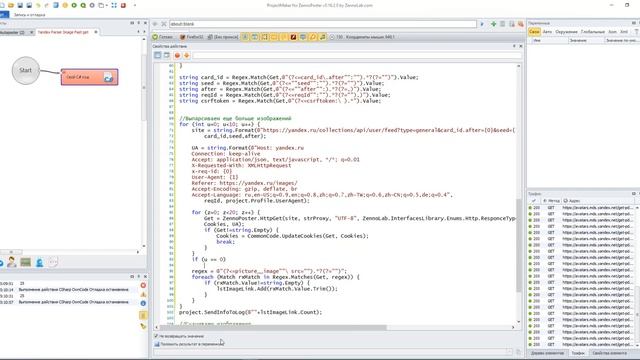This screenshot has height=360, width=640.
Task: Click the blue info filter icon in log panel
Action: point(143,303)
